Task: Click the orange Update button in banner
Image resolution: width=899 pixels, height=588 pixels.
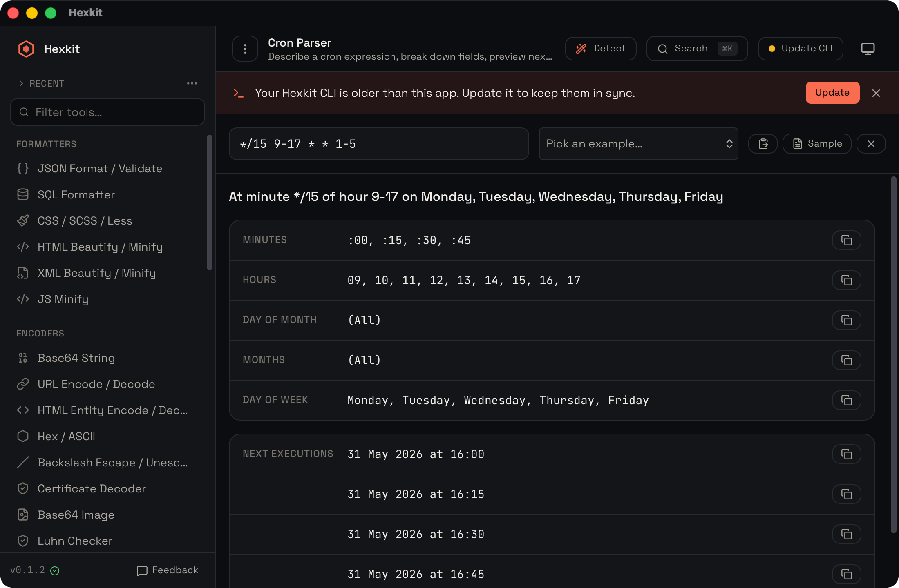Action: point(832,93)
